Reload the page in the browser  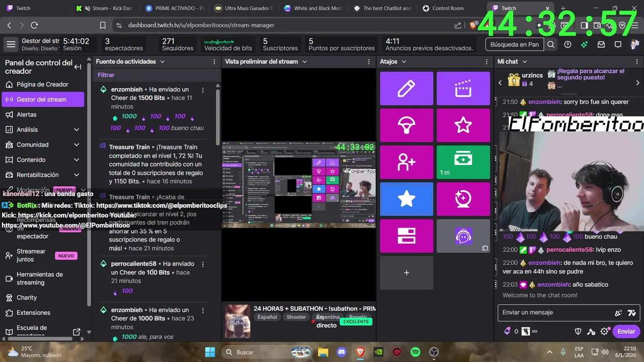pos(34,25)
